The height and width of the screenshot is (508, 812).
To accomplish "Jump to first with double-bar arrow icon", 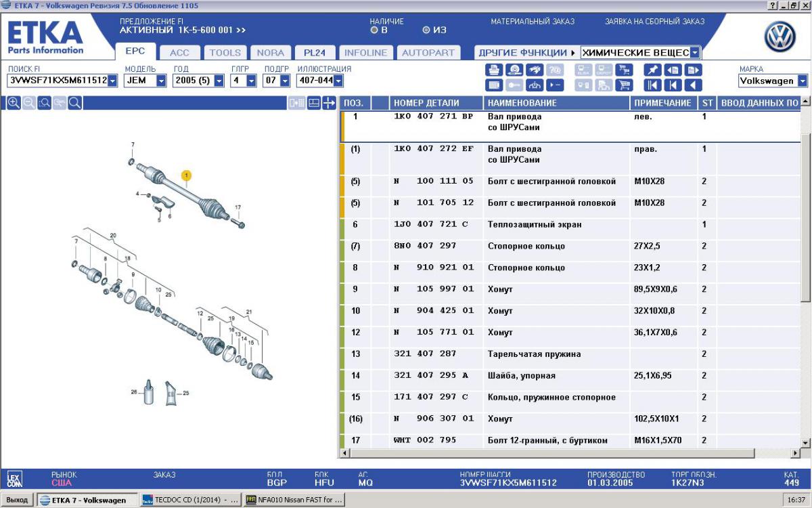I will point(653,85).
